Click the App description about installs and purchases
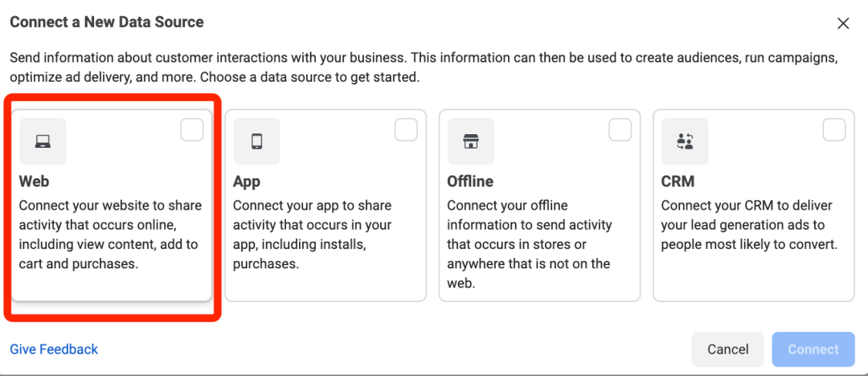The image size is (868, 376). [312, 235]
